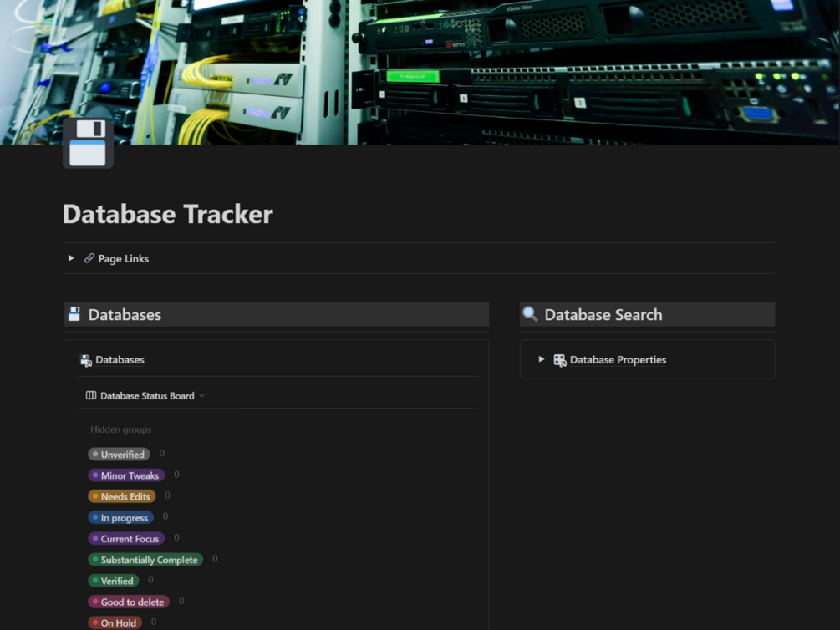Show the Minor Tweaks hidden group
Viewport: 840px width, 630px height.
coord(126,475)
